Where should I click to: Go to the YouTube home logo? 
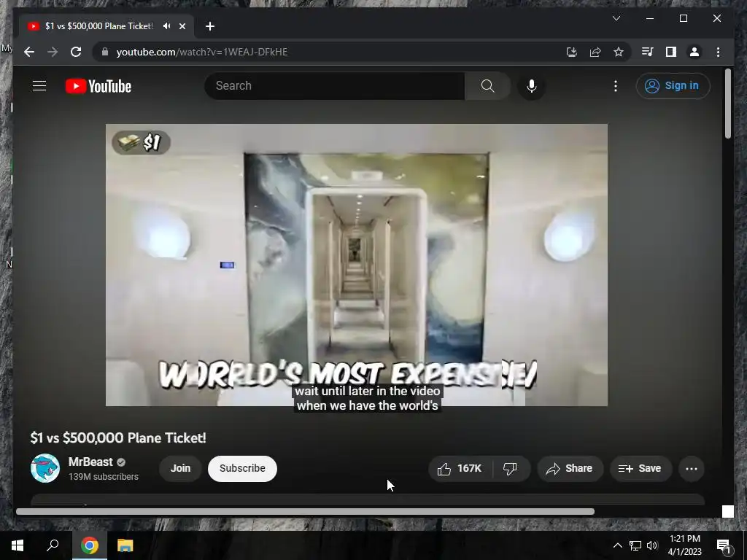pyautogui.click(x=98, y=86)
